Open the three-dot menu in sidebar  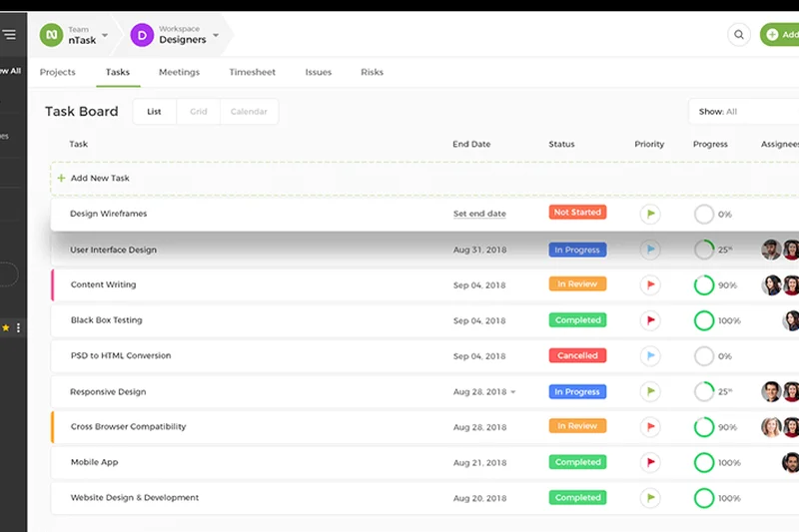coord(18,327)
